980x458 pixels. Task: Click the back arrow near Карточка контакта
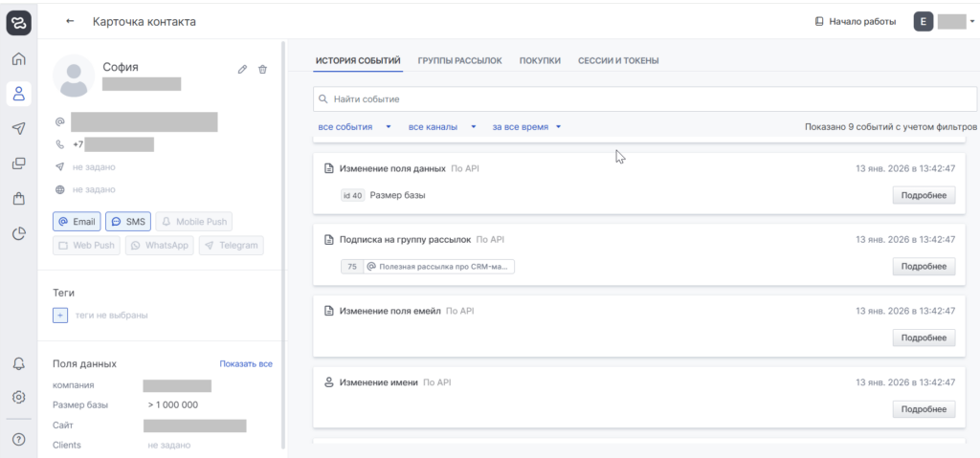coord(70,21)
